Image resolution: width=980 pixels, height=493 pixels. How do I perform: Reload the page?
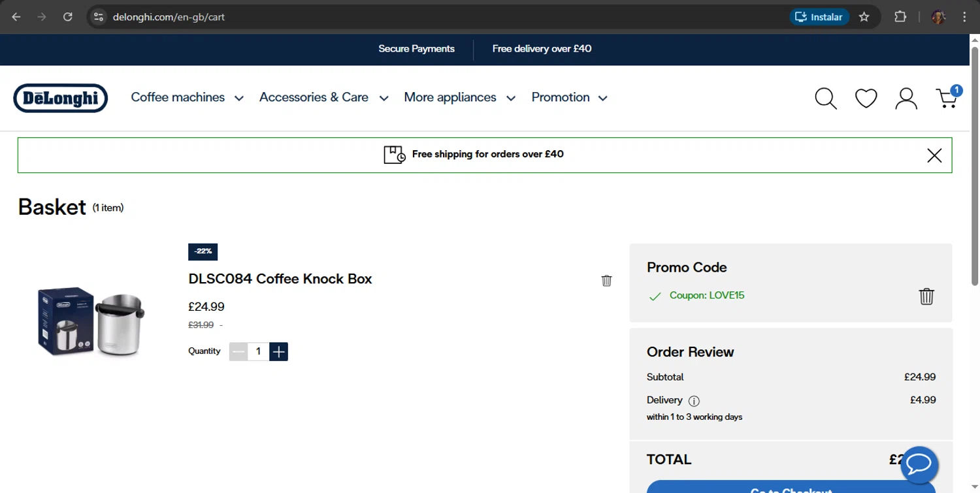coord(67,17)
